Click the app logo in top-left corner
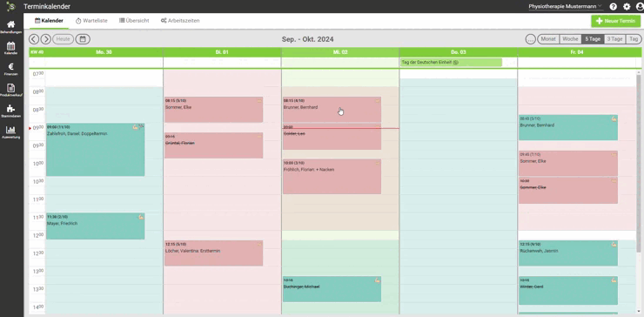 coord(11,6)
